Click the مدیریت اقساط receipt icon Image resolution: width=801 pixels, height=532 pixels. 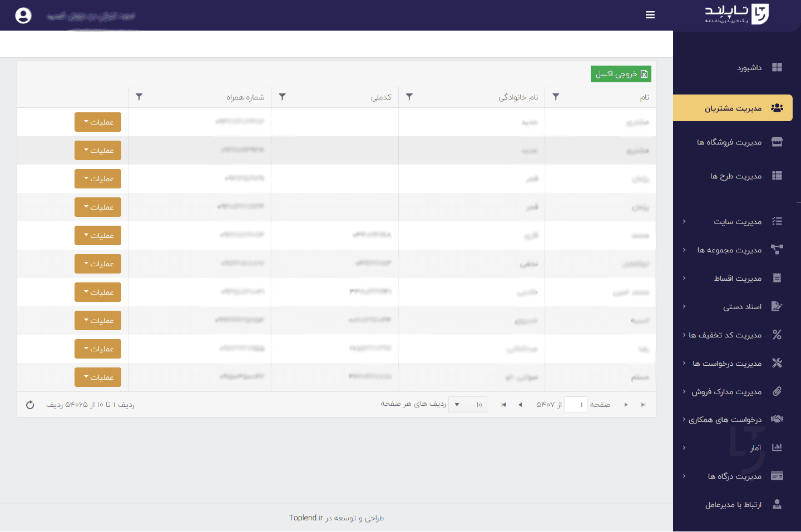click(777, 278)
